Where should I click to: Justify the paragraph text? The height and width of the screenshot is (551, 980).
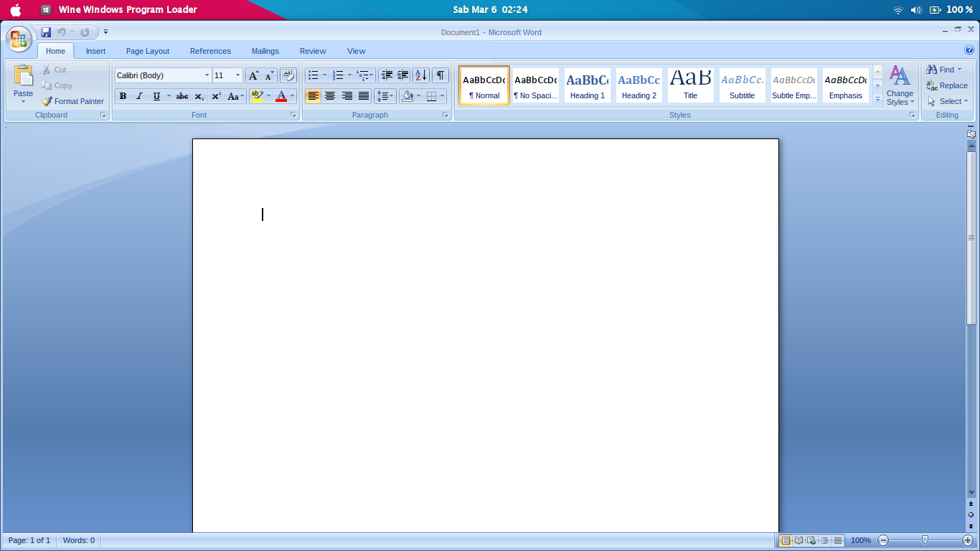[364, 96]
